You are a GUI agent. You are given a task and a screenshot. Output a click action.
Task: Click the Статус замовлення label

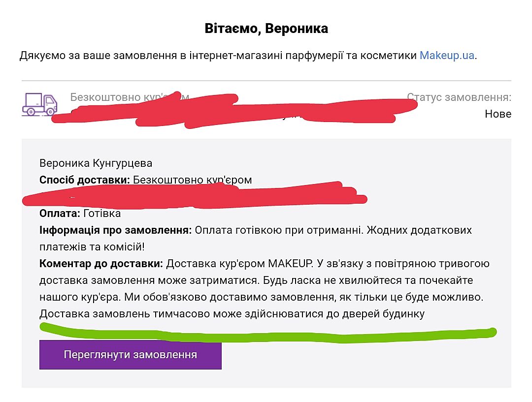point(459,97)
